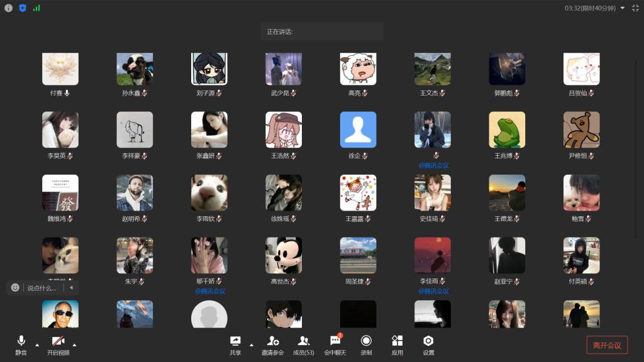Click the emoji smiley icon
The width and height of the screenshot is (644, 362).
coord(15,288)
